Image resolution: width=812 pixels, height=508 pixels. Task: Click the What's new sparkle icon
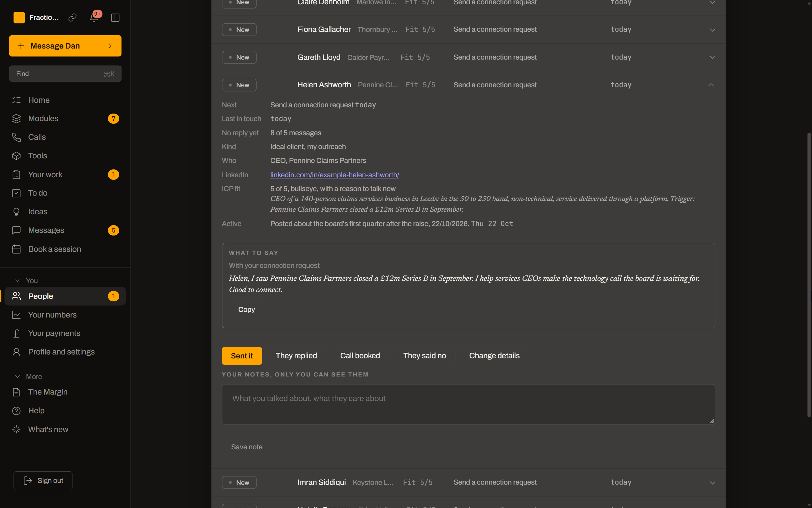pyautogui.click(x=16, y=429)
